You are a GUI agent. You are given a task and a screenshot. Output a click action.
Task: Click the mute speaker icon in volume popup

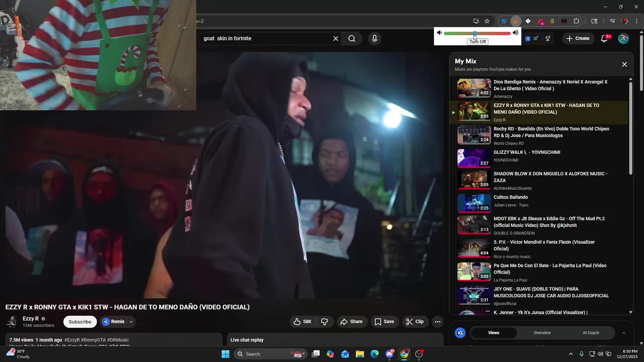(x=439, y=33)
